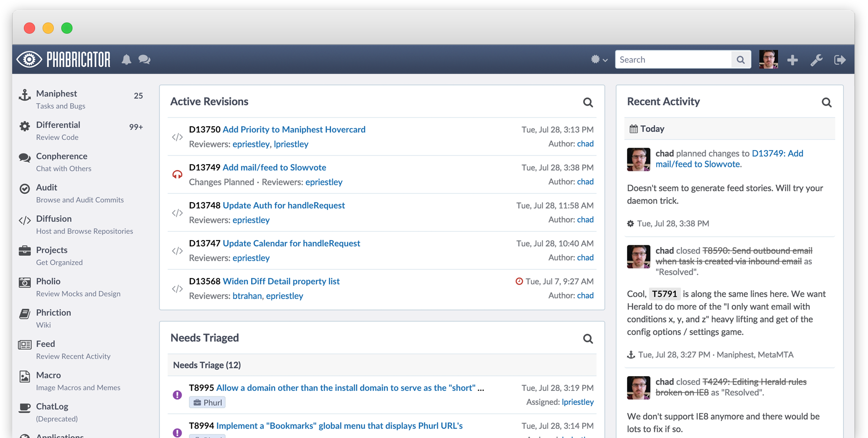This screenshot has height=438, width=868.
Task: Click the Changes Planned headphones icon for D13749
Action: tap(177, 175)
